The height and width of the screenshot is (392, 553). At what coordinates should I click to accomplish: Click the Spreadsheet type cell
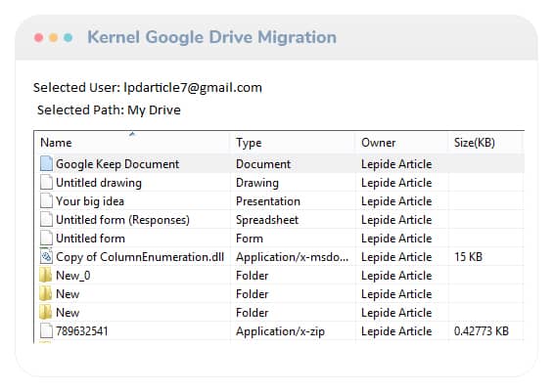[267, 220]
